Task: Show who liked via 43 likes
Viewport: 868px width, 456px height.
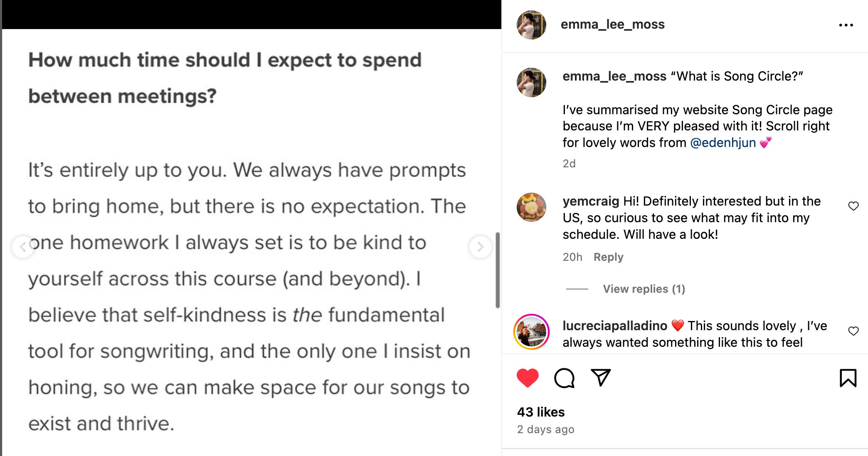Action: tap(540, 412)
